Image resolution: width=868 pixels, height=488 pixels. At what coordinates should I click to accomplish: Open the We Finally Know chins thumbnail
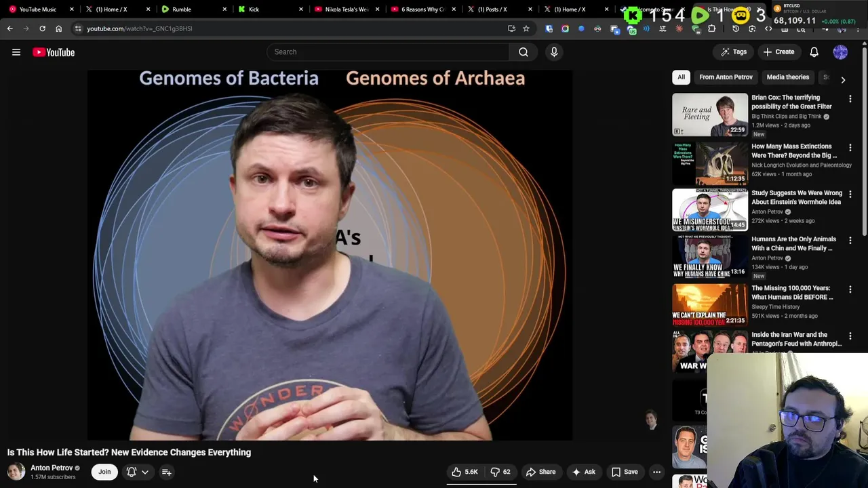coord(710,256)
